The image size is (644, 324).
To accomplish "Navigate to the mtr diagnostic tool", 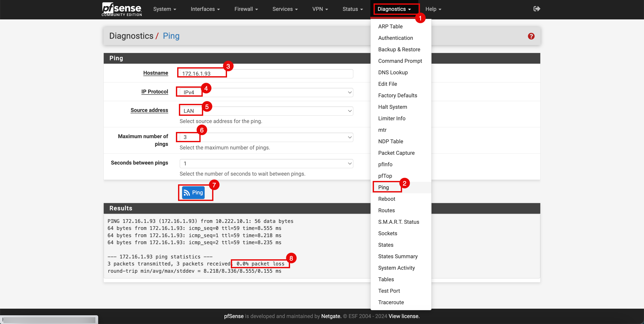I will pyautogui.click(x=383, y=129).
